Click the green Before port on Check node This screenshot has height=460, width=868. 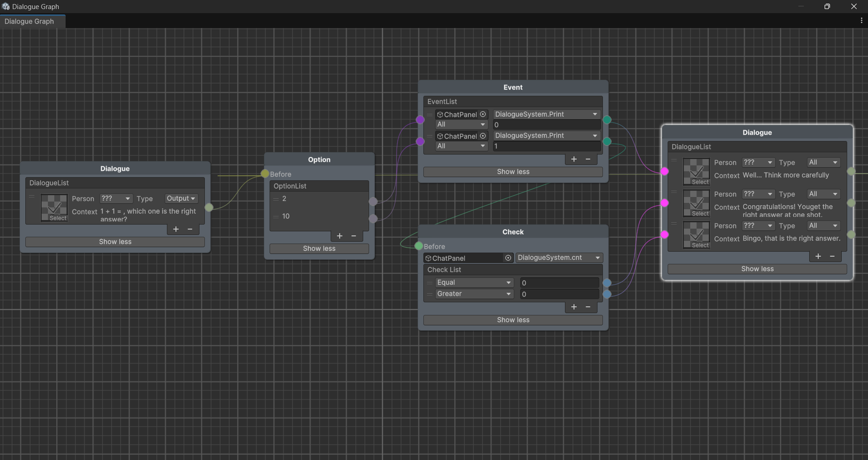point(419,246)
